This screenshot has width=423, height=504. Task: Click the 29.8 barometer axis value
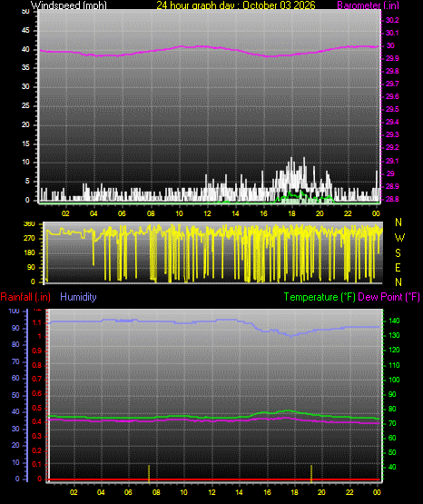(x=392, y=71)
